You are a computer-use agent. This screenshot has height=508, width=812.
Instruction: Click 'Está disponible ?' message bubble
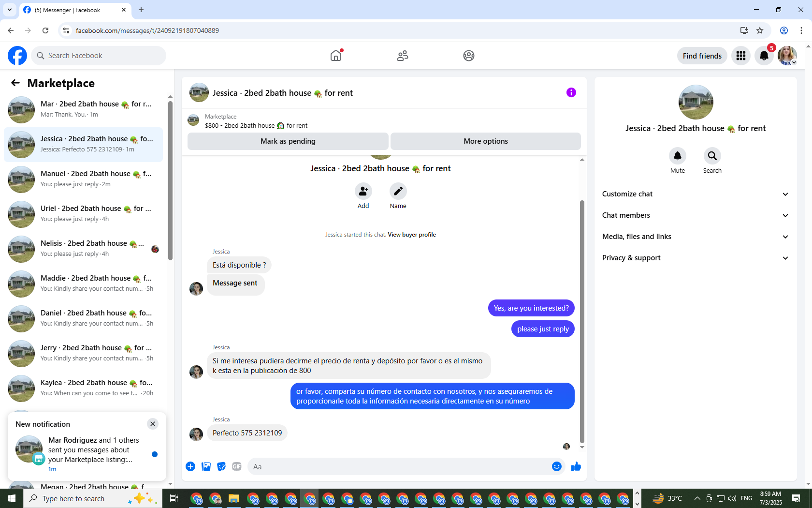[239, 265]
